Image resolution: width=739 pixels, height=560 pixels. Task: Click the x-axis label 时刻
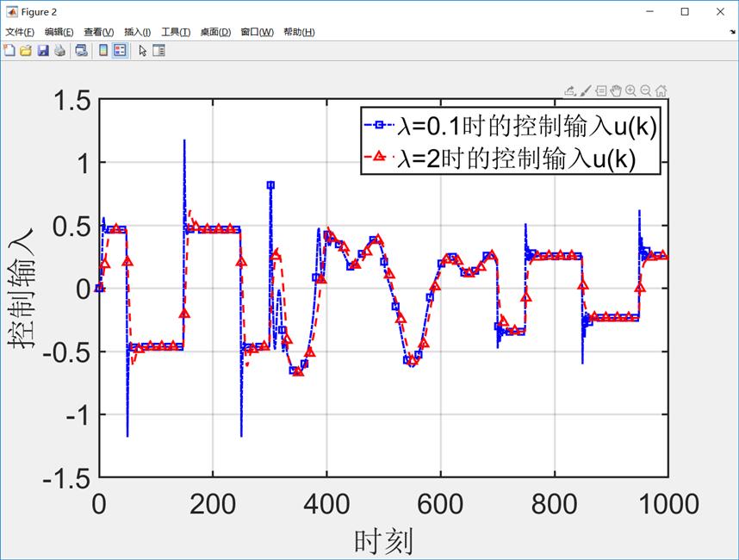(x=383, y=541)
